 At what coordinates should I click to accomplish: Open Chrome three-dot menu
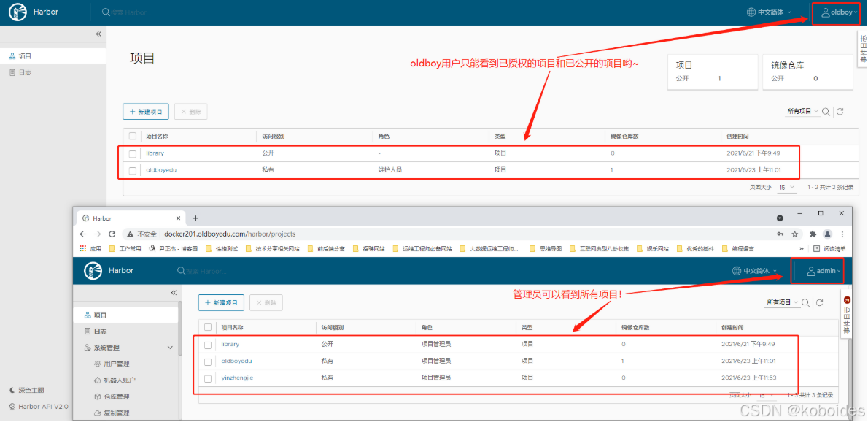pyautogui.click(x=842, y=234)
